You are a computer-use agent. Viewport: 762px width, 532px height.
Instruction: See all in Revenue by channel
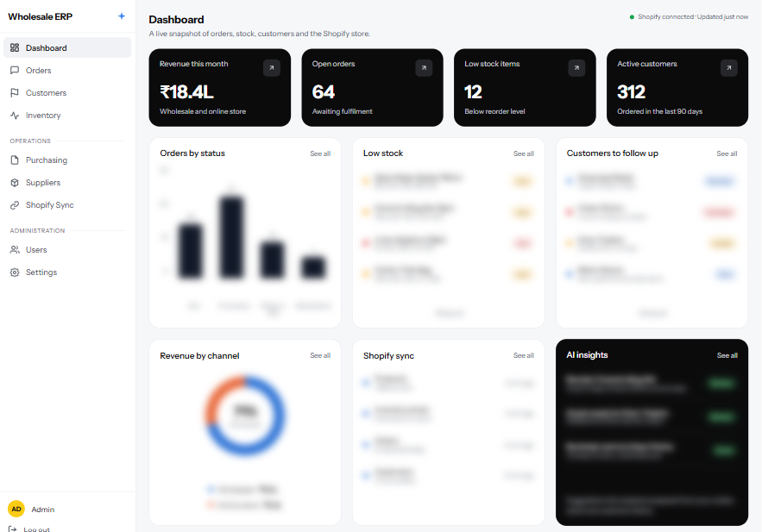click(320, 355)
